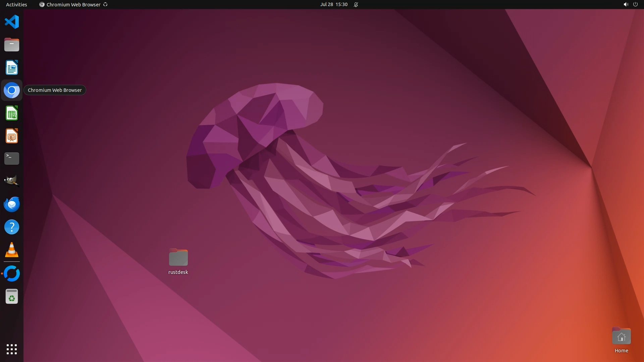Launch LibreOffice Impress from dock
644x362 pixels.
pyautogui.click(x=12, y=136)
